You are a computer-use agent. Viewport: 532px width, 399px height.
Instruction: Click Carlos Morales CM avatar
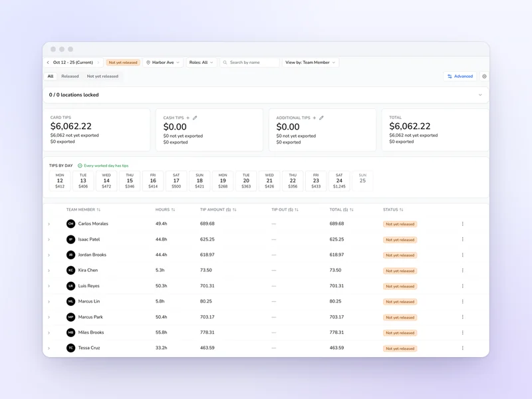(70, 224)
